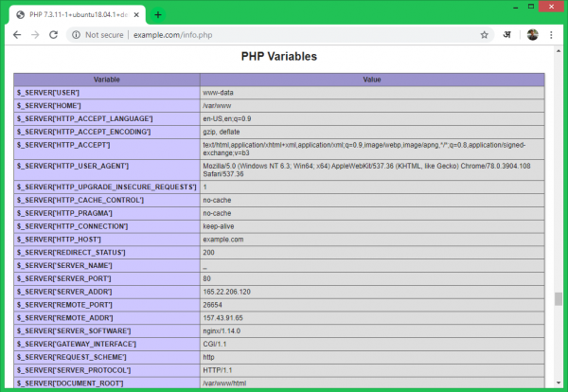Open Chrome's three-dot menu
Image resolution: width=568 pixels, height=392 pixels.
[551, 34]
